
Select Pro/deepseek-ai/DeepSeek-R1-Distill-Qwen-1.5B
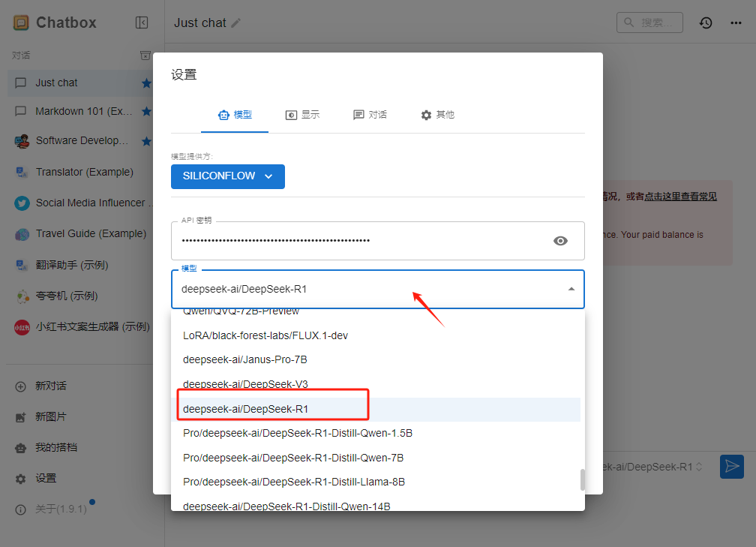[x=376, y=433]
